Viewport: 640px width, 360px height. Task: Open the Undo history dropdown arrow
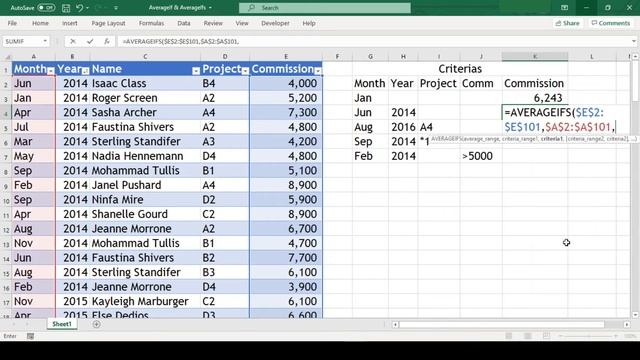point(87,8)
